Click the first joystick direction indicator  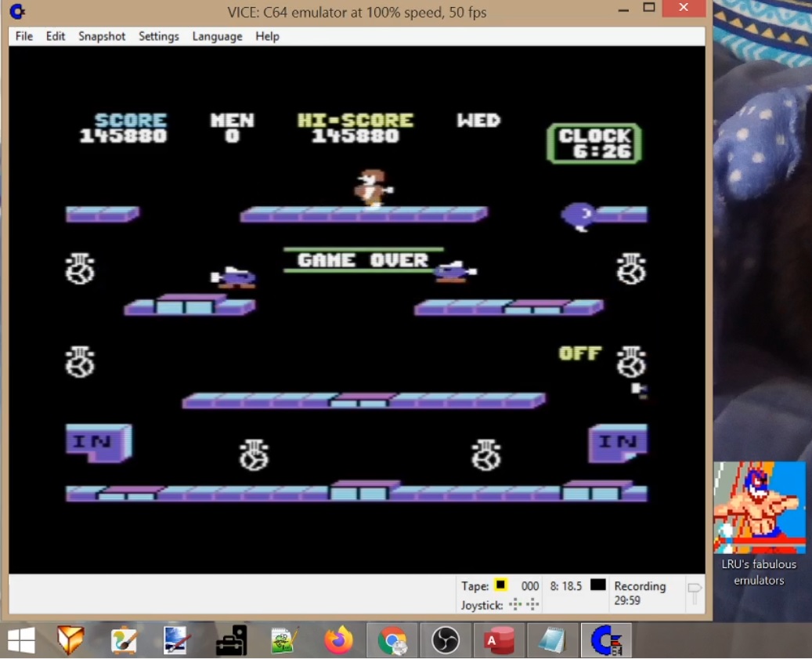515,604
